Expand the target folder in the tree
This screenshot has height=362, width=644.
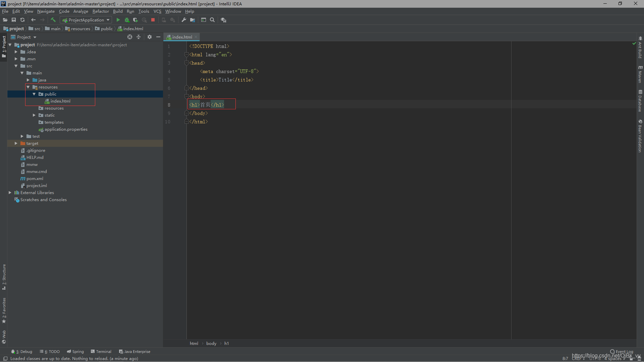coord(16,143)
